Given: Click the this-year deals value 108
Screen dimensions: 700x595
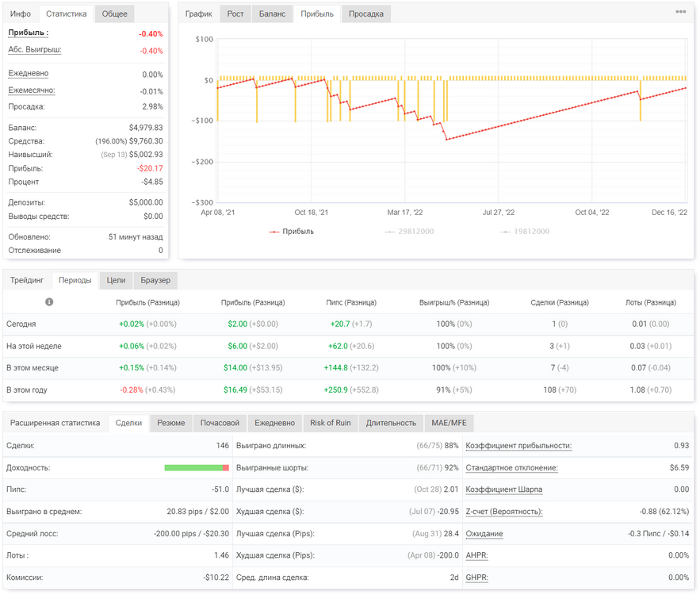Looking at the screenshot, I should point(549,390).
